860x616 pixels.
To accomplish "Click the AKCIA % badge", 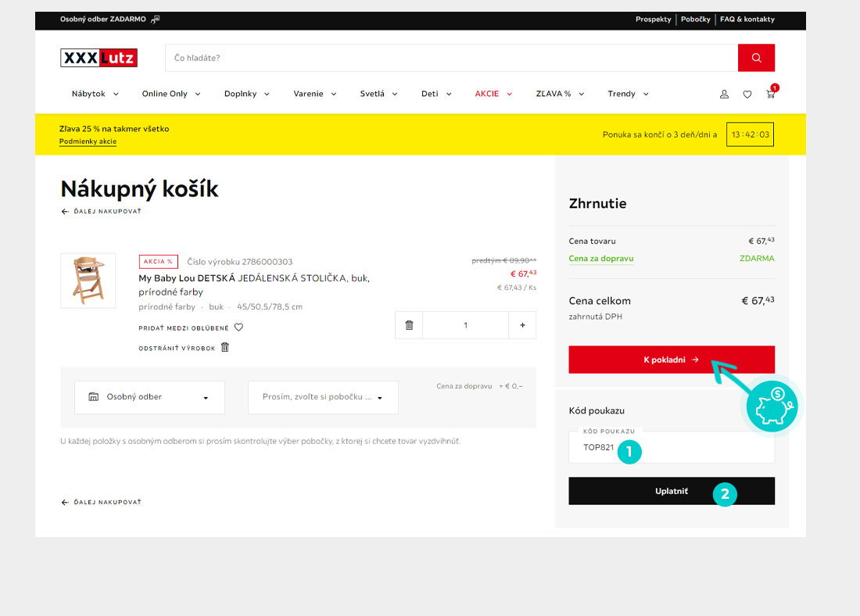I will coord(158,262).
